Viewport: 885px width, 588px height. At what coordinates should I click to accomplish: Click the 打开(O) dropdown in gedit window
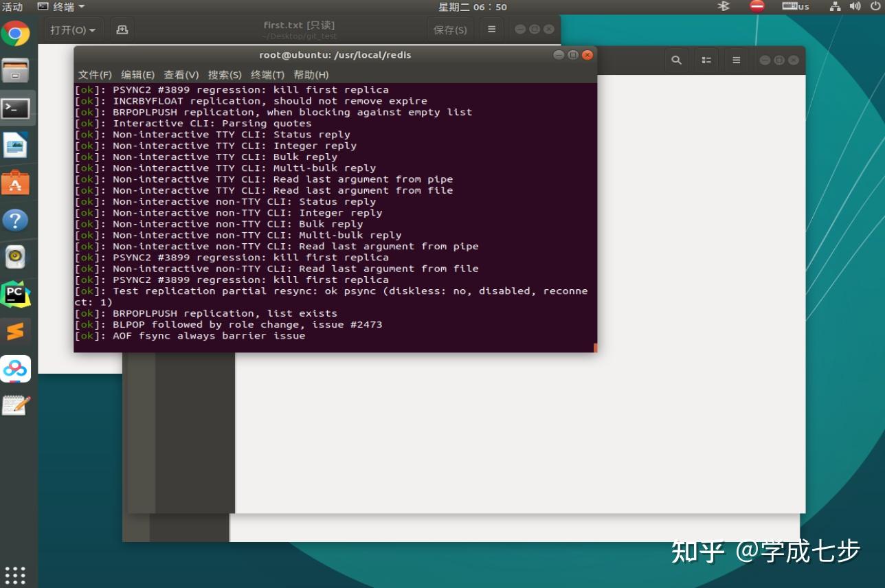[x=73, y=30]
